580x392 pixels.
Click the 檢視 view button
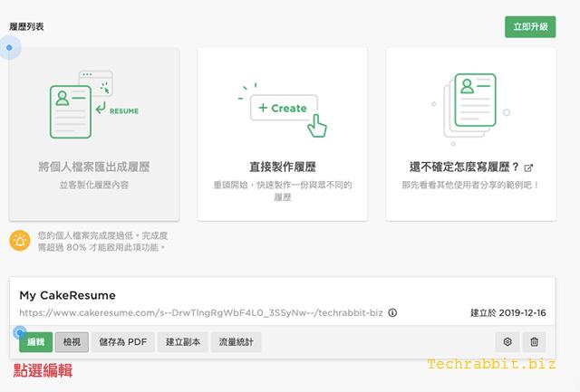(x=72, y=342)
